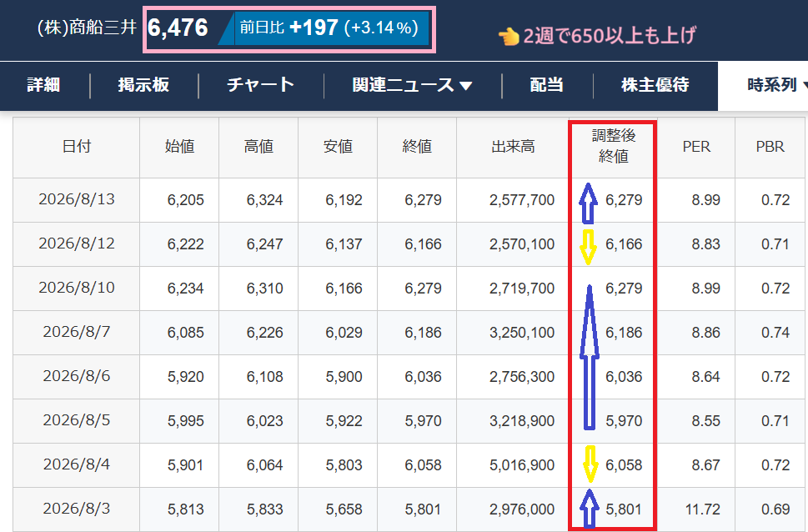Select the date 2026/8/7

point(77,332)
